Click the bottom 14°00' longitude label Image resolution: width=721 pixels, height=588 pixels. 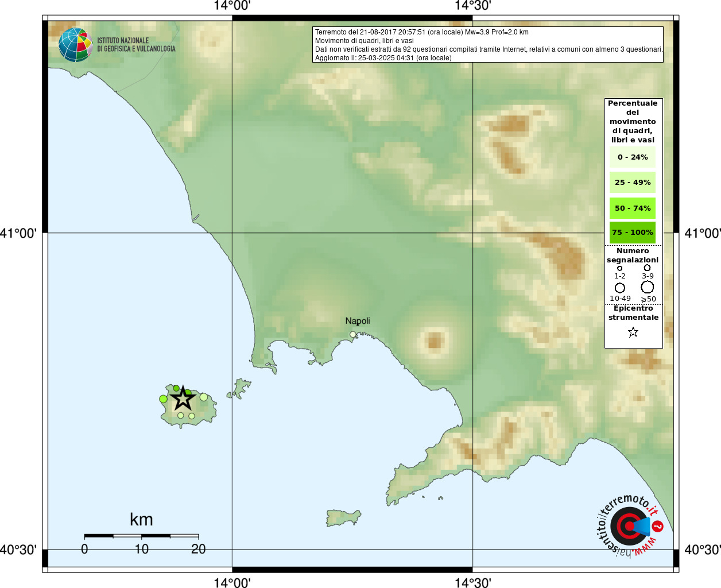point(232,582)
